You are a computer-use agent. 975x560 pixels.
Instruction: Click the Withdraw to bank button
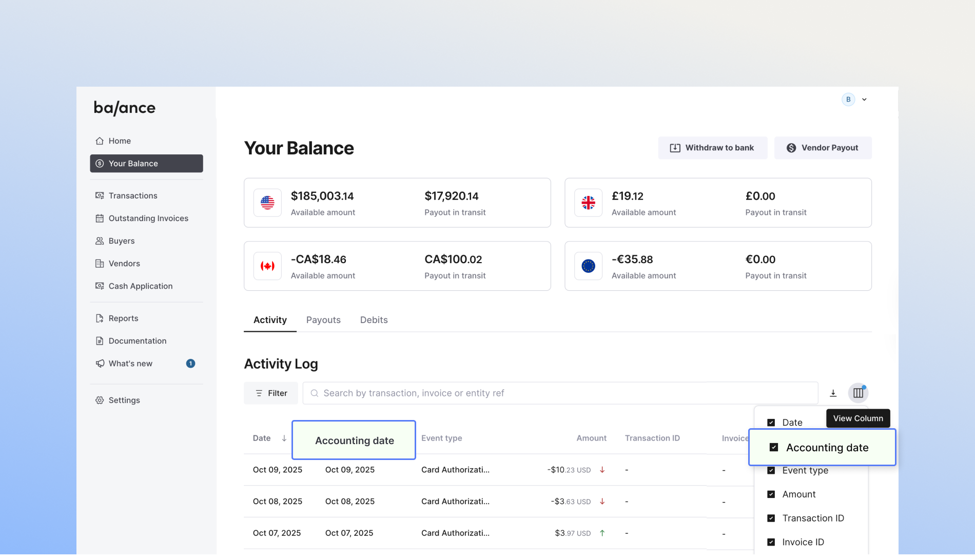(x=712, y=148)
